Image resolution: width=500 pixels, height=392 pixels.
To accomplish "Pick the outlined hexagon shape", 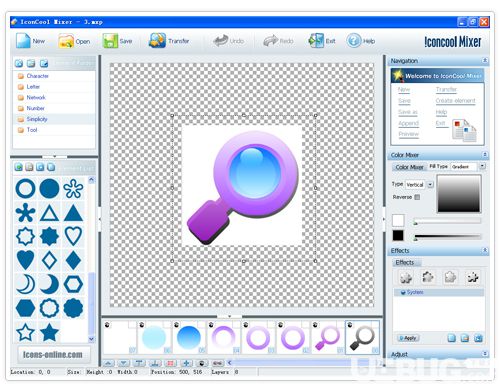I will coord(73,284).
